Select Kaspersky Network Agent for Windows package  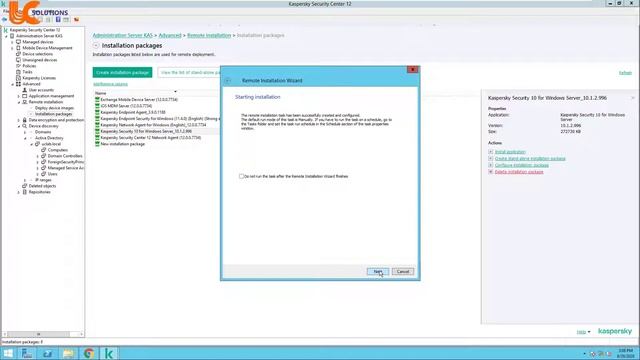click(153, 125)
